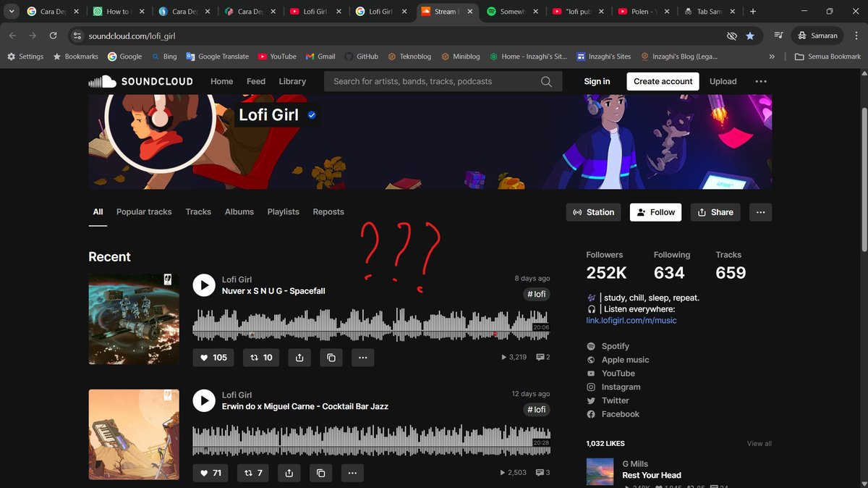Open G Mills Rest Your Head thumbnail
The height and width of the screenshot is (488, 868).
pos(600,473)
